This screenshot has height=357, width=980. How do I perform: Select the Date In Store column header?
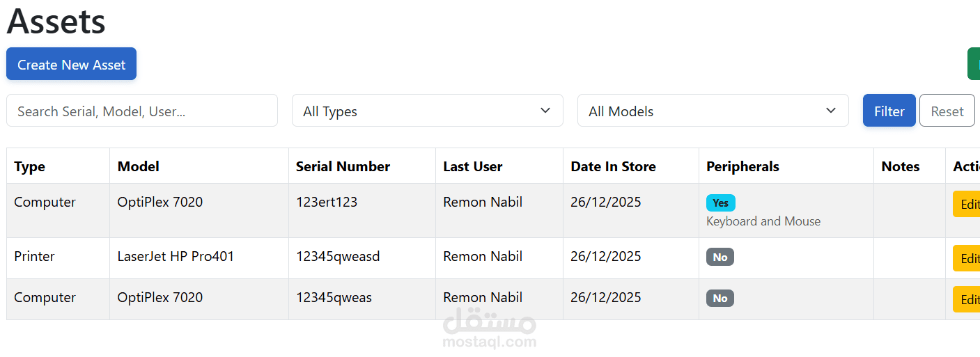tap(613, 166)
